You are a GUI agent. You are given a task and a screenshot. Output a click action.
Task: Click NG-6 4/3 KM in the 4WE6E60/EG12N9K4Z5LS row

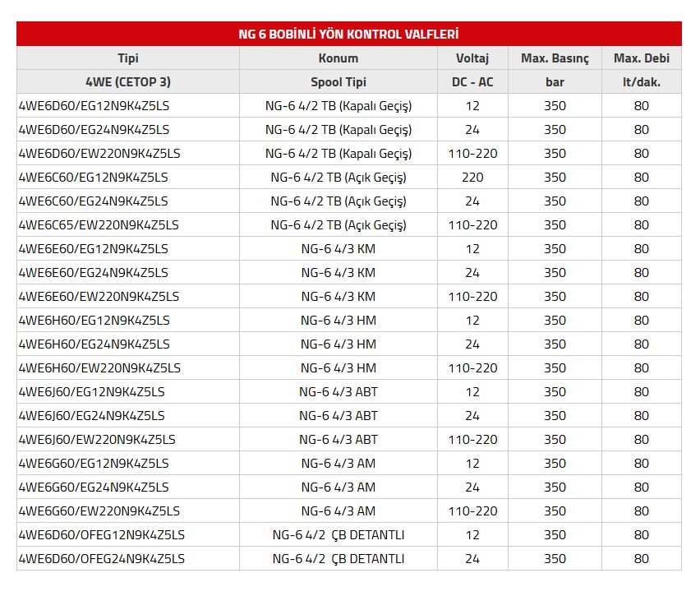338,249
